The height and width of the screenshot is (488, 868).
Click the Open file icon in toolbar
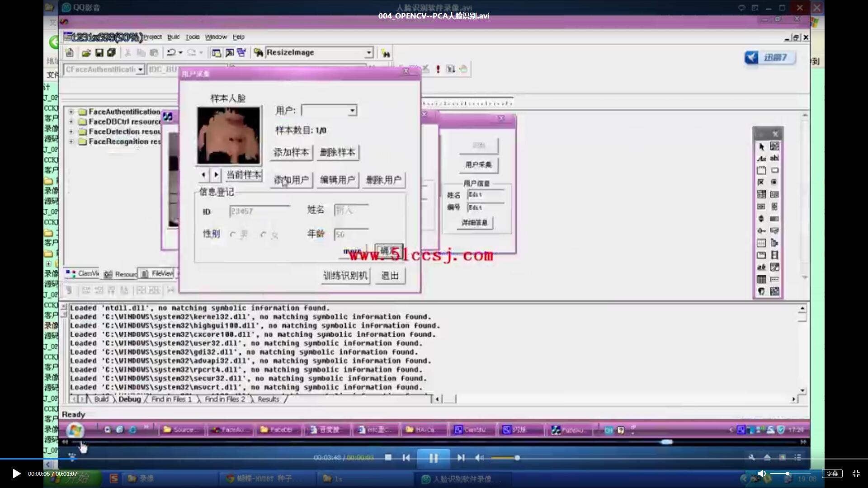pos(86,53)
